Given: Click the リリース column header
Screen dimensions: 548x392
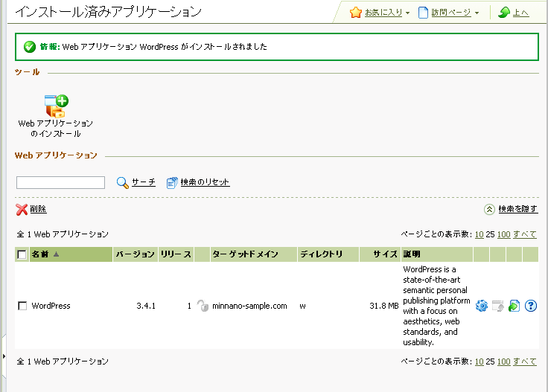Looking at the screenshot, I should (x=176, y=254).
